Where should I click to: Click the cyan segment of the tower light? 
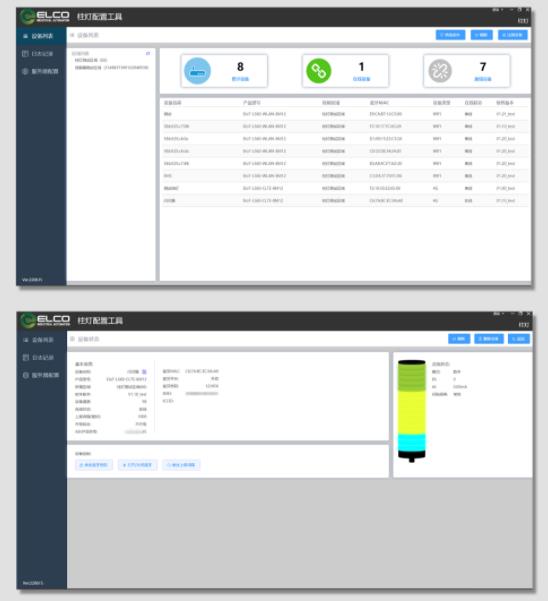click(412, 442)
